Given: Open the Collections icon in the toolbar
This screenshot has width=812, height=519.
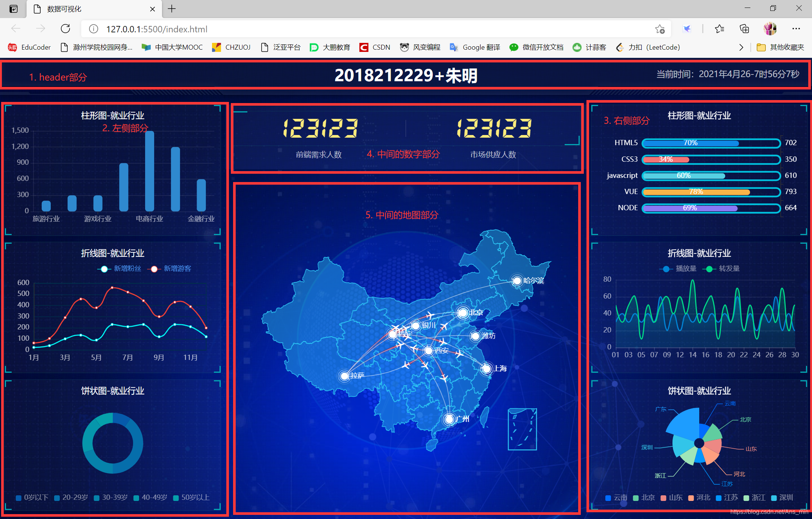Looking at the screenshot, I should [744, 29].
